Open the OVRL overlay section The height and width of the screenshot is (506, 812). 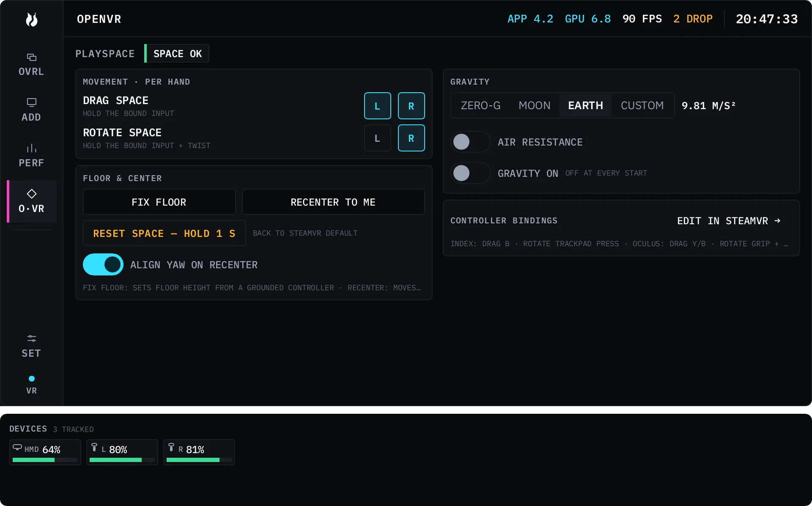point(32,64)
